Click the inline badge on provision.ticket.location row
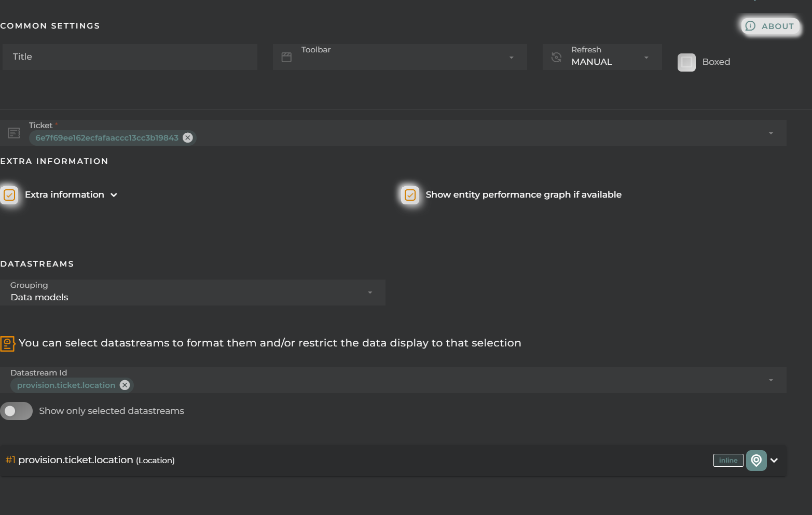Viewport: 812px width, 515px height. click(x=728, y=461)
